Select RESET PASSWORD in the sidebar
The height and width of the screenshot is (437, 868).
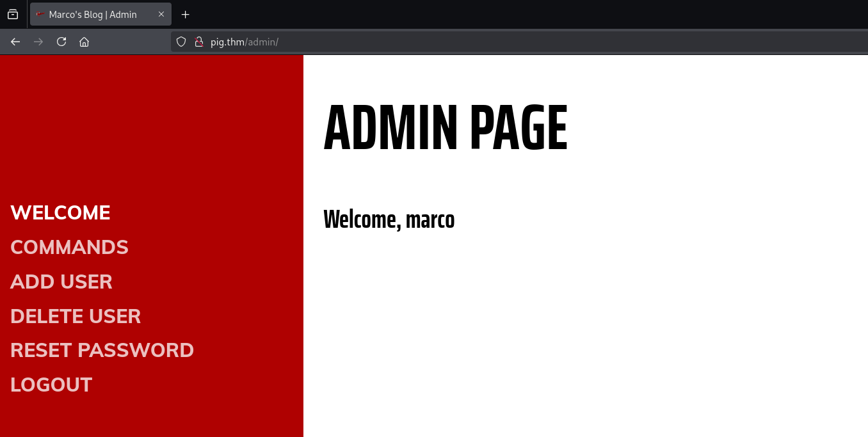pos(102,350)
